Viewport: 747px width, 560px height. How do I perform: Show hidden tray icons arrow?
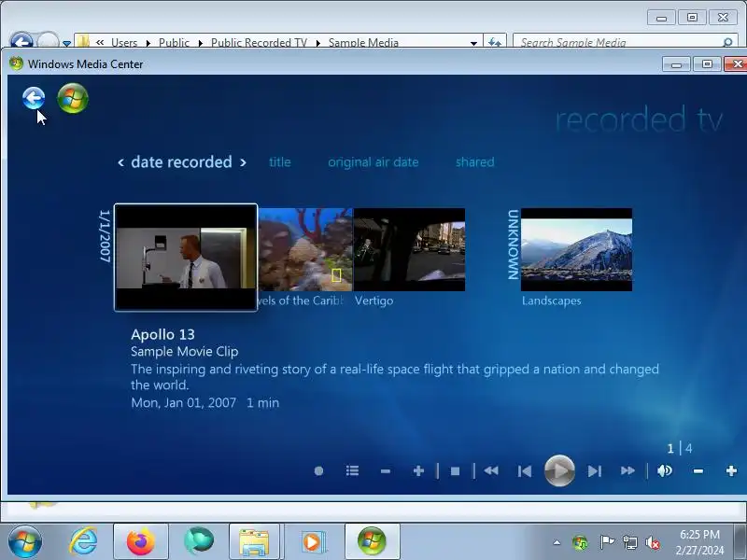pyautogui.click(x=557, y=542)
